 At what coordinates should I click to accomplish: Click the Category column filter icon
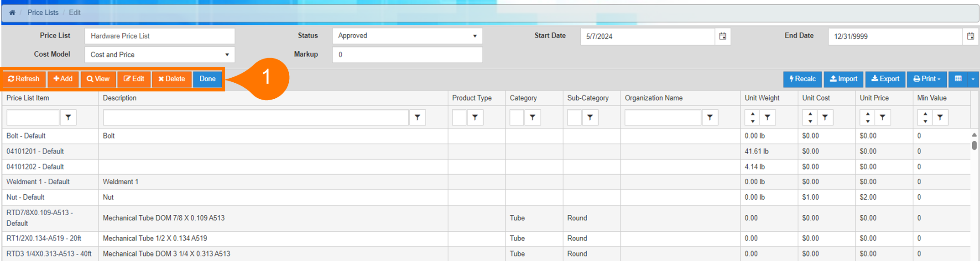(x=532, y=117)
